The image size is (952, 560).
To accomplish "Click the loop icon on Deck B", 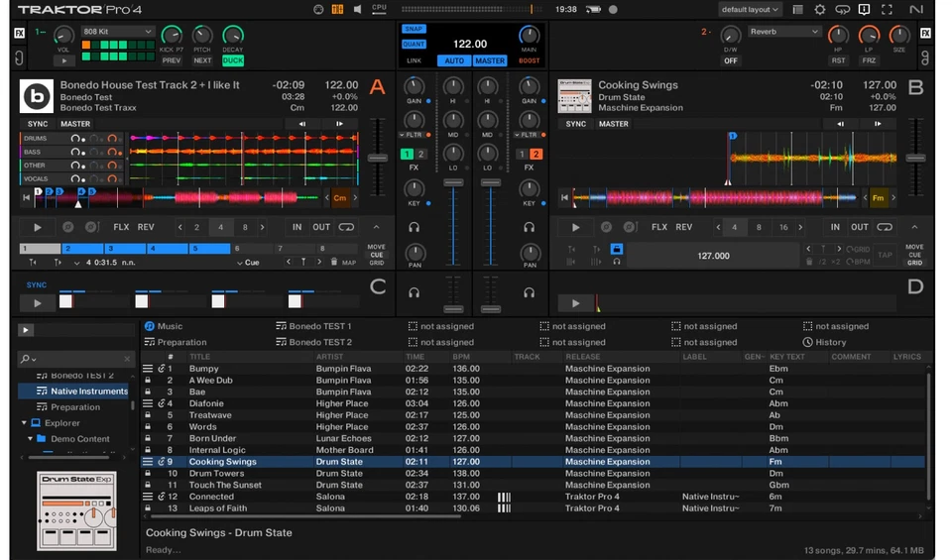I will (x=885, y=227).
